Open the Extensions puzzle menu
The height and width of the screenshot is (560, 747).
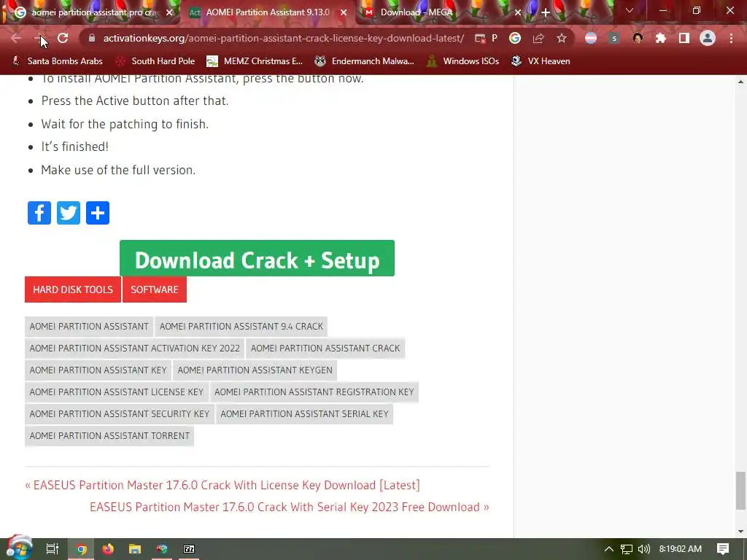pyautogui.click(x=661, y=38)
